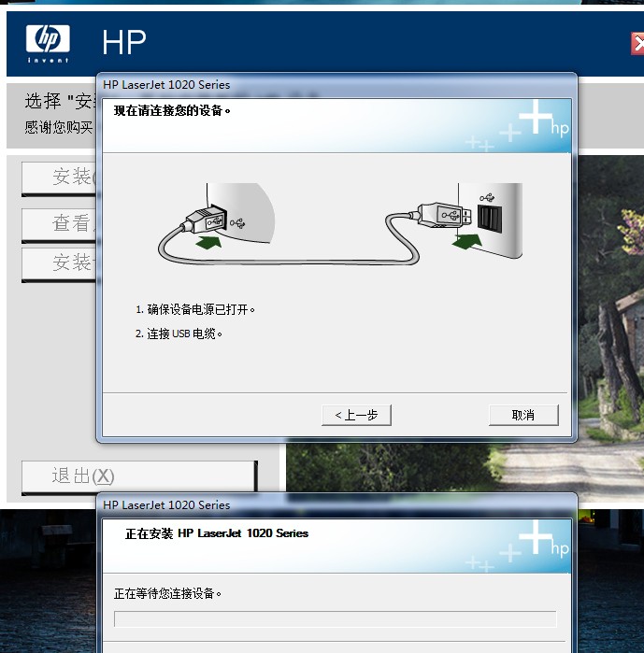This screenshot has height=653, width=644.
Task: Click the lower HP LaserJet 1020 Series title bar
Action: pyautogui.click(x=336, y=505)
